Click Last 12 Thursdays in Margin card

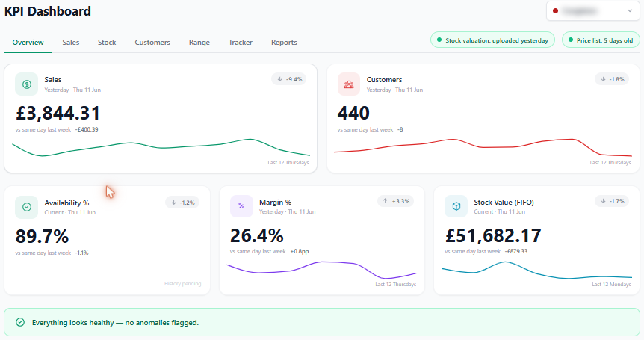[395, 284]
